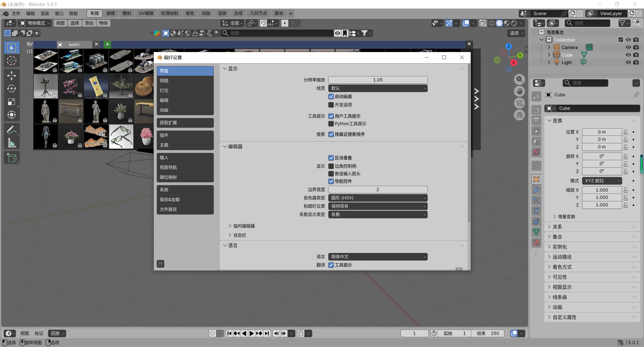This screenshot has height=347, width=644.
Task: Hide the Cube object with eye icon
Action: (x=628, y=55)
